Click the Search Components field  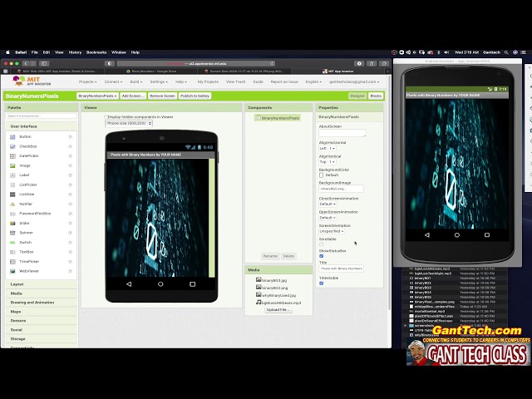pos(41,116)
